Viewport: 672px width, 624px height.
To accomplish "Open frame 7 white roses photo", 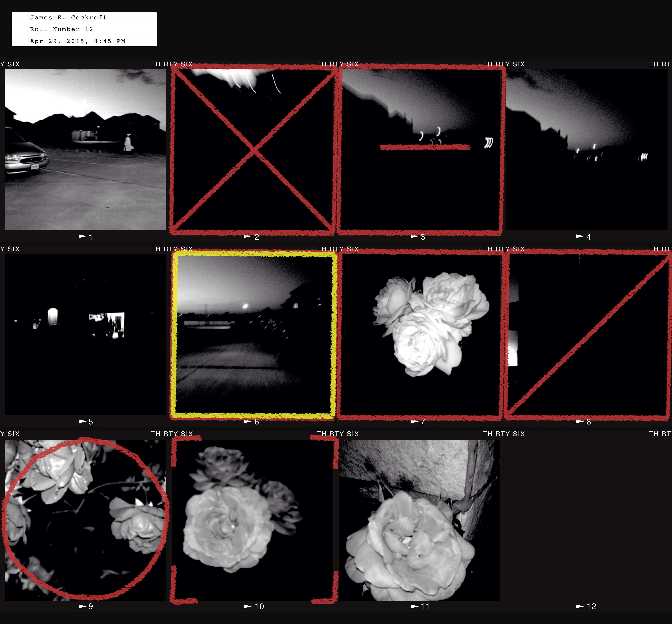I will click(x=420, y=335).
